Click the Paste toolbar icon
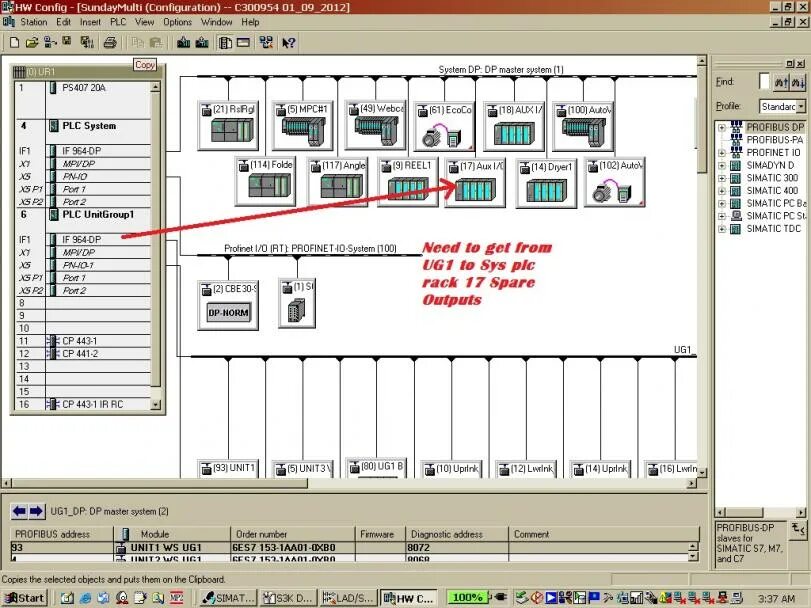The image size is (811, 608). (156, 42)
